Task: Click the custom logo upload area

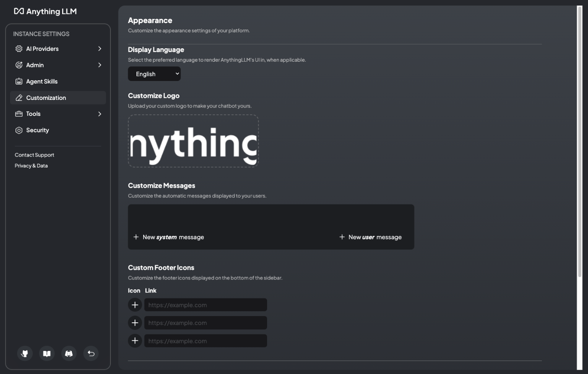Action: pyautogui.click(x=193, y=141)
